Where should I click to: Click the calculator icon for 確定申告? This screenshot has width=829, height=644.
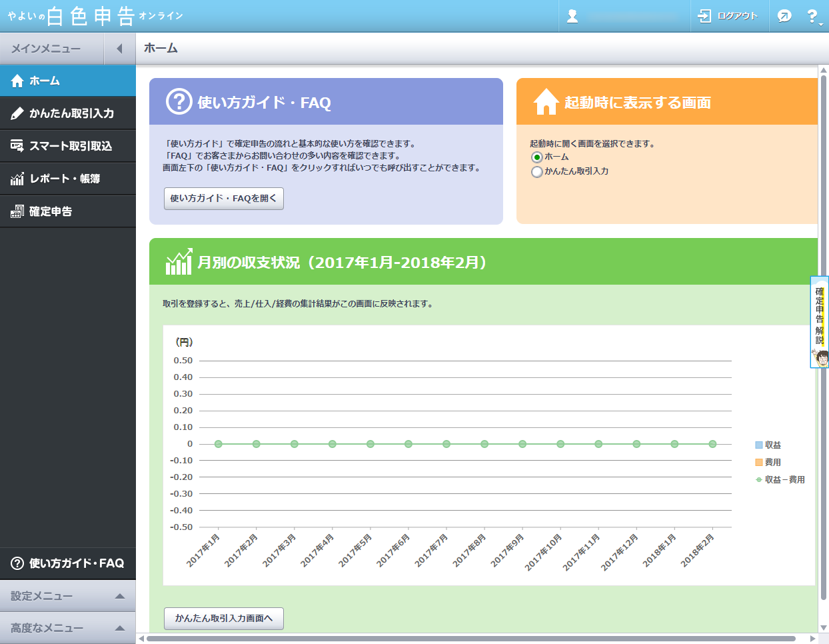tap(17, 211)
